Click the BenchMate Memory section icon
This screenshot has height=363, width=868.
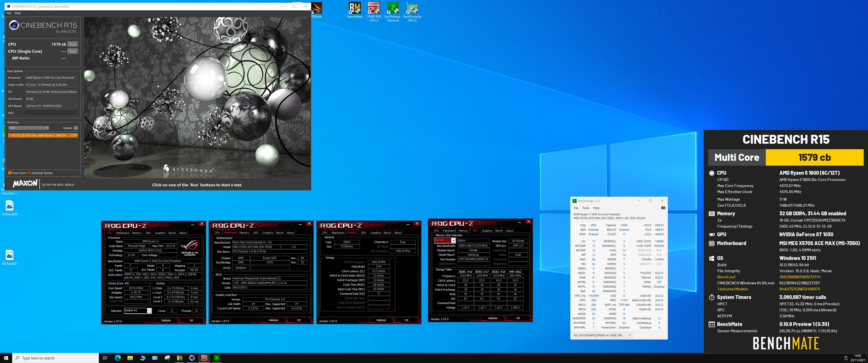coord(711,214)
